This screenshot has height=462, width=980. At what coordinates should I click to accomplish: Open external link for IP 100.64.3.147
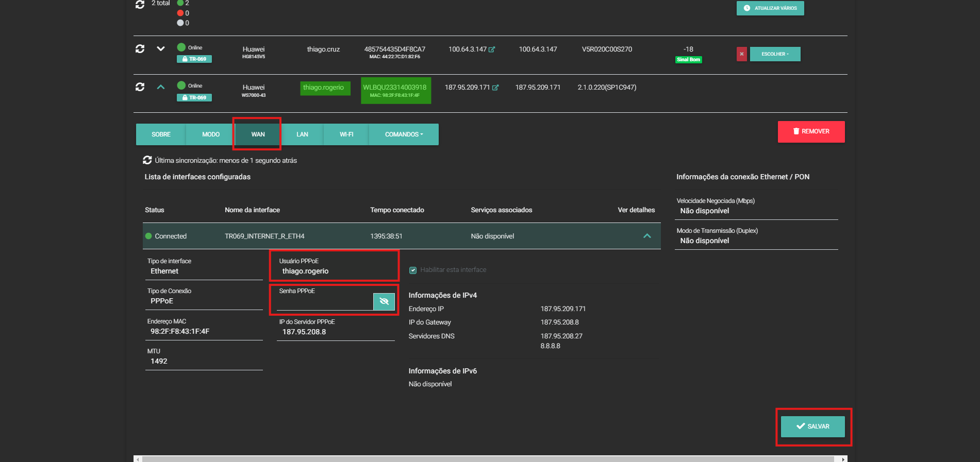(492, 49)
